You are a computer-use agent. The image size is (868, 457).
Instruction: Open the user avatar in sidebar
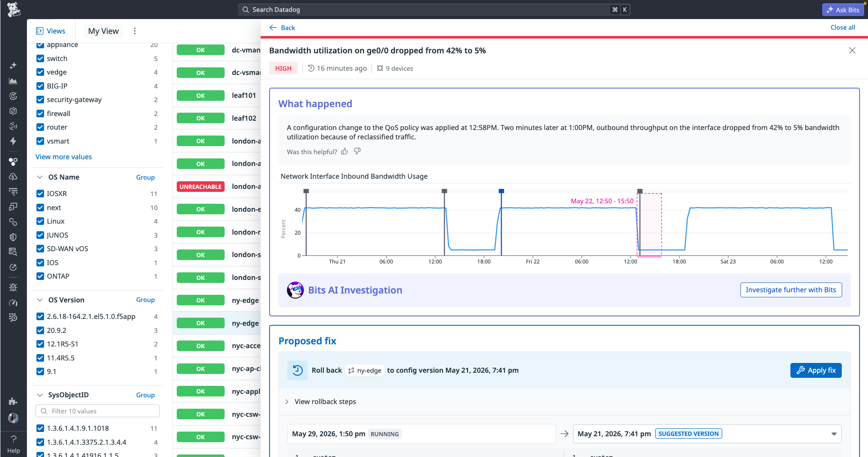[x=13, y=418]
